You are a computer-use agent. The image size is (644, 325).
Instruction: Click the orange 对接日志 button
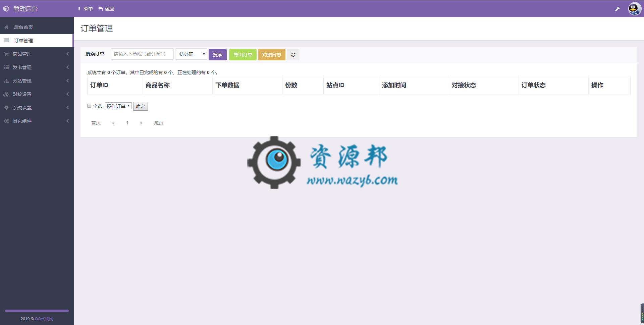click(x=272, y=55)
